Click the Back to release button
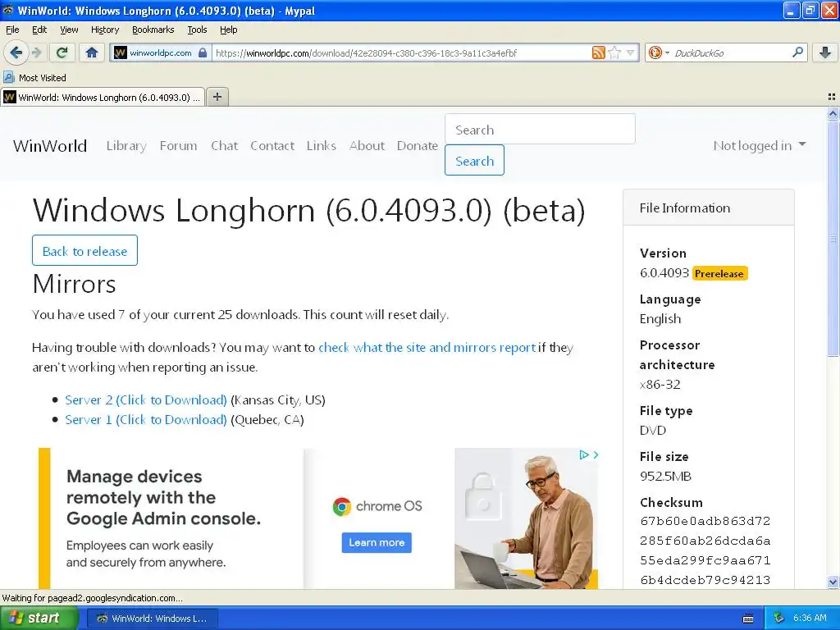This screenshot has width=840, height=630. 84,250
